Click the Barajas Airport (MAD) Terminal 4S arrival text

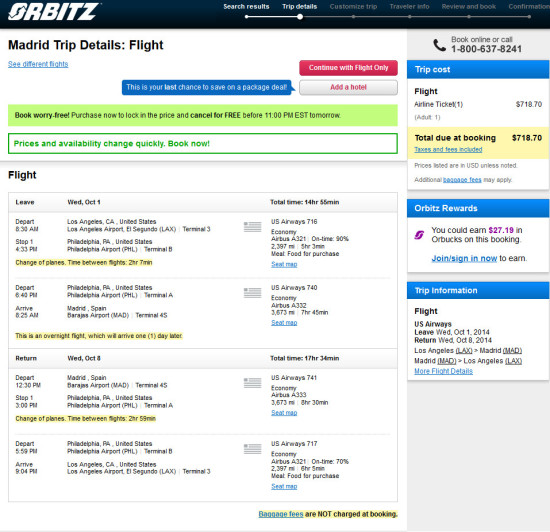click(117, 316)
